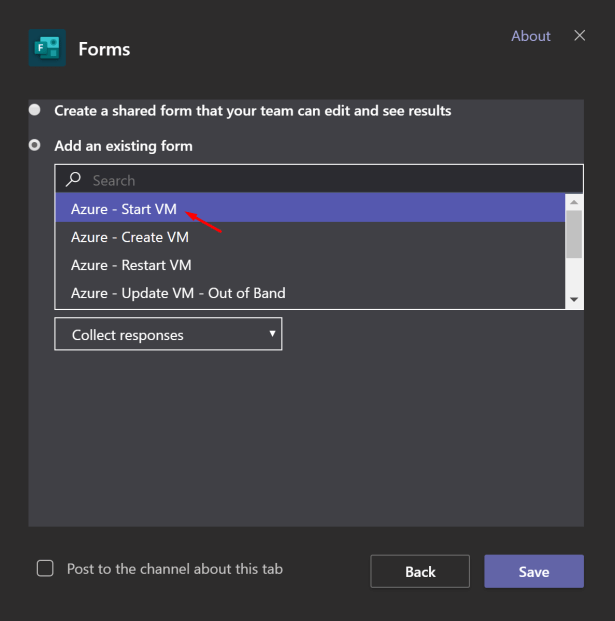Click the form list scroll down arrow
Viewport: 615px width, 621px height.
574,299
